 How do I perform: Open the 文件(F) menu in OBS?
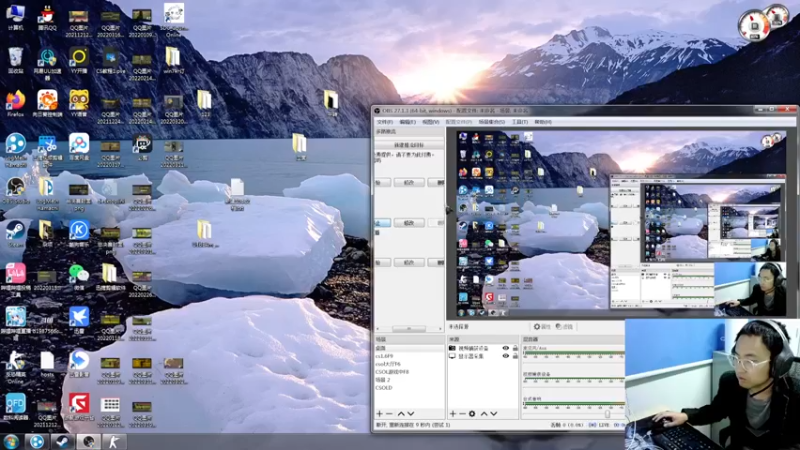384,122
